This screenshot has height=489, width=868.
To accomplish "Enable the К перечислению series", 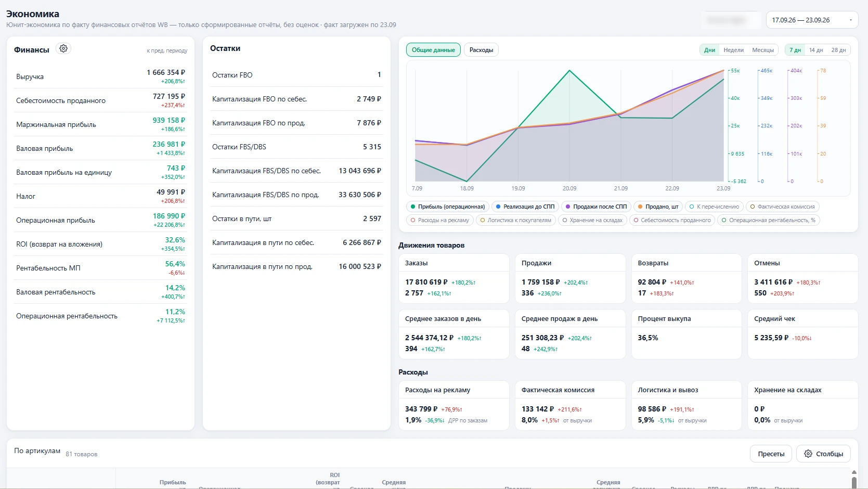I will 714,207.
